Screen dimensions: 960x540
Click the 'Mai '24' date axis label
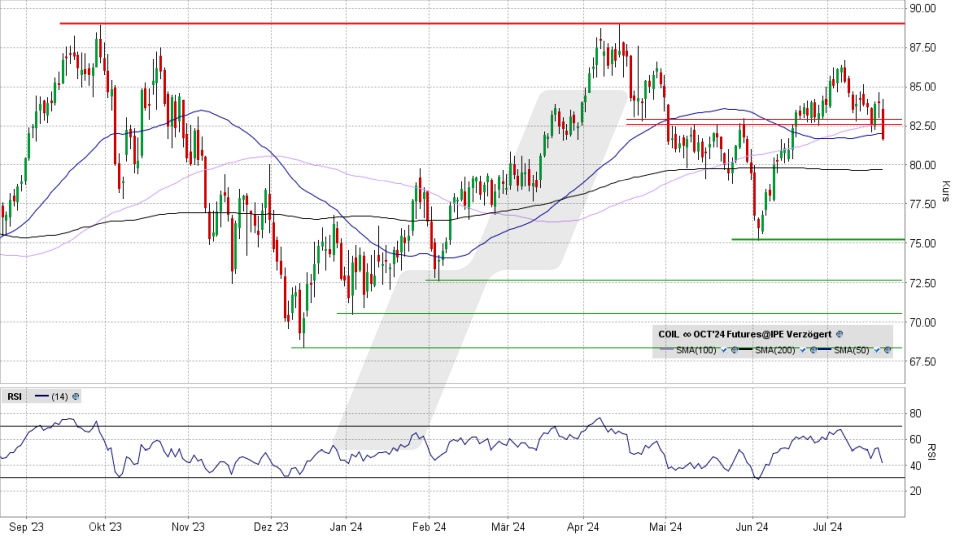click(666, 527)
